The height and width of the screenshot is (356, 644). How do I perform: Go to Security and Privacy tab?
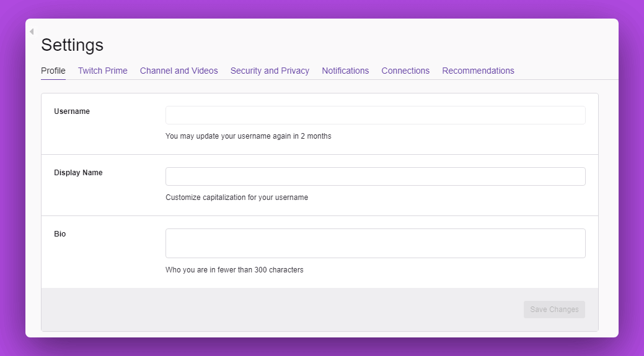point(270,71)
